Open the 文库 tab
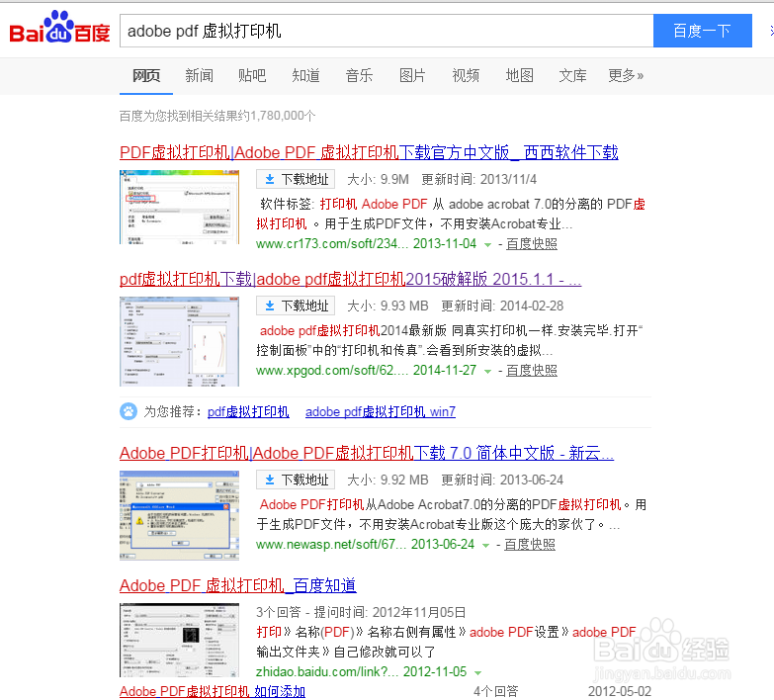 click(x=572, y=75)
